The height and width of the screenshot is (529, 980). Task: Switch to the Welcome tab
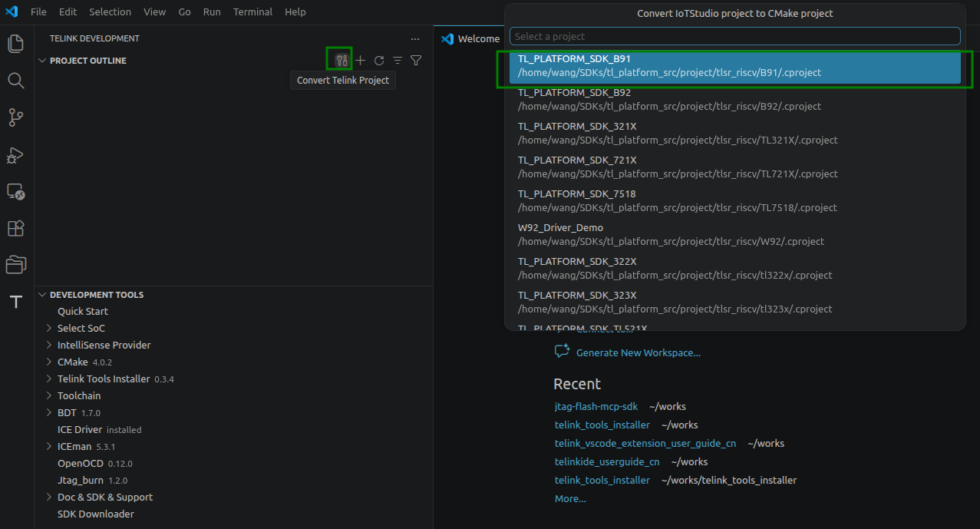click(470, 38)
